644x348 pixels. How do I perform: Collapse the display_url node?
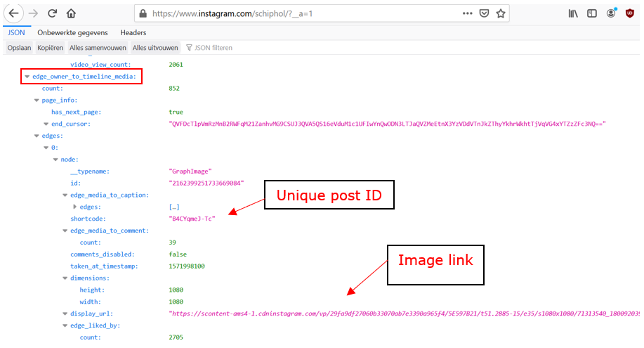click(x=65, y=314)
